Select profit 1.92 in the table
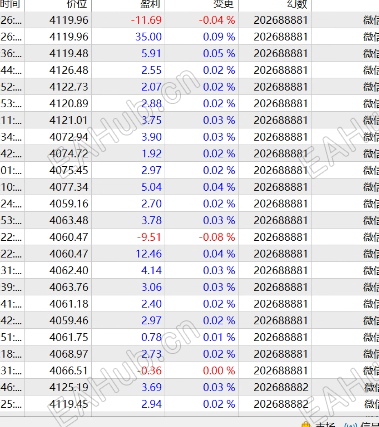Image resolution: width=379 pixels, height=427 pixels. coord(151,154)
